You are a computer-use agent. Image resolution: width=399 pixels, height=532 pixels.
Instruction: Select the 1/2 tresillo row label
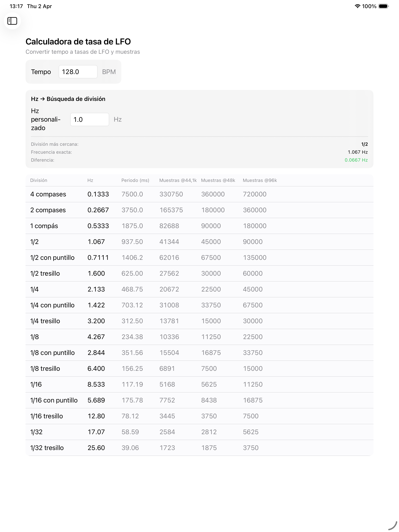[45, 274]
